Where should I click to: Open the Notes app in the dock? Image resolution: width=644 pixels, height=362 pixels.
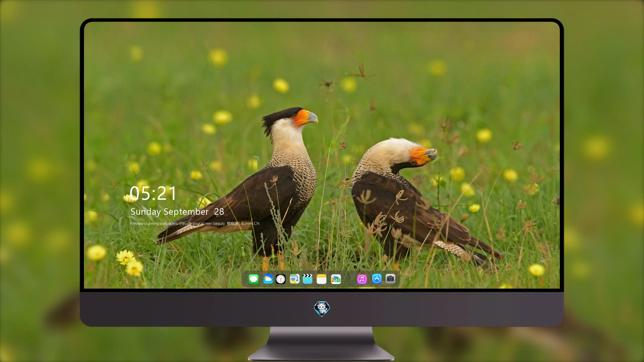(321, 279)
